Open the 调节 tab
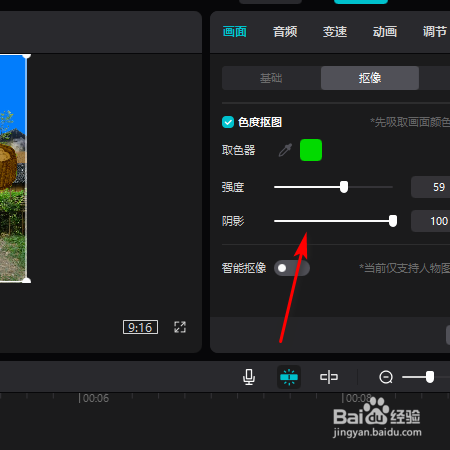 point(435,32)
